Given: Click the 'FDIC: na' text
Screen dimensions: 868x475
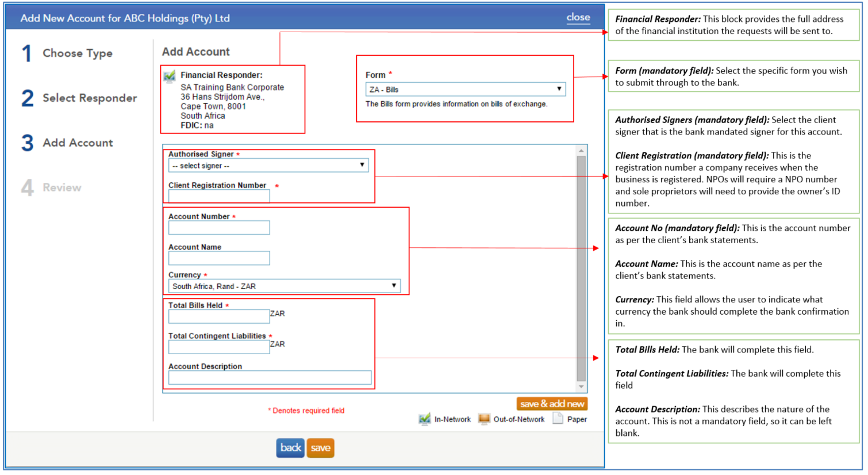Looking at the screenshot, I should [197, 125].
